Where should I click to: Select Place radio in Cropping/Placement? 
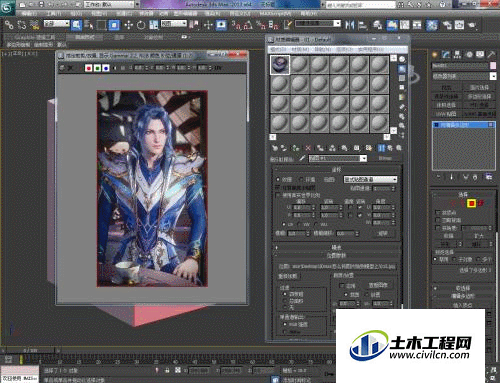point(367,295)
